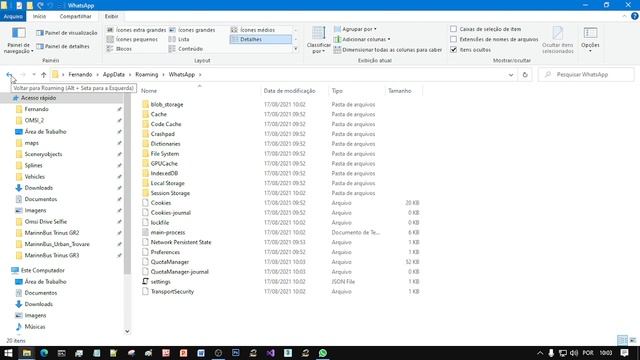Go up one folder level arrow
The height and width of the screenshot is (360, 640).
[x=44, y=75]
